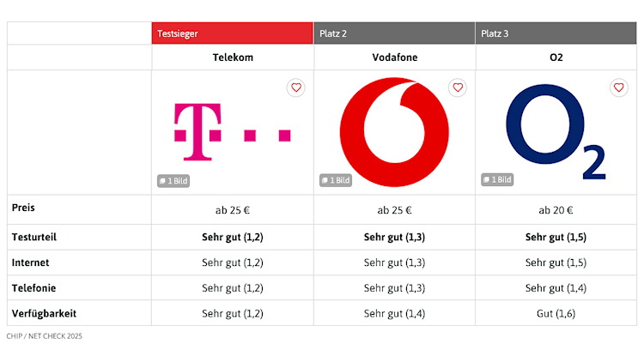The height and width of the screenshot is (362, 644).
Task: Select the Testsieger header tab
Action: click(x=232, y=33)
